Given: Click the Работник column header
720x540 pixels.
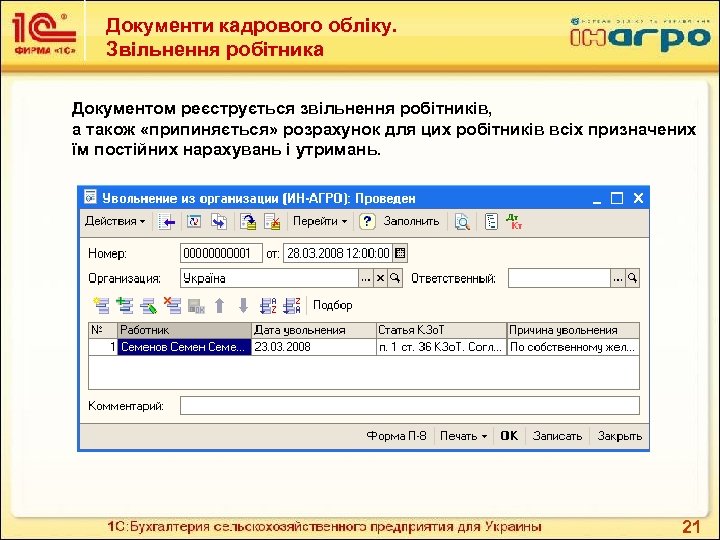Looking at the screenshot, I should click(184, 330).
